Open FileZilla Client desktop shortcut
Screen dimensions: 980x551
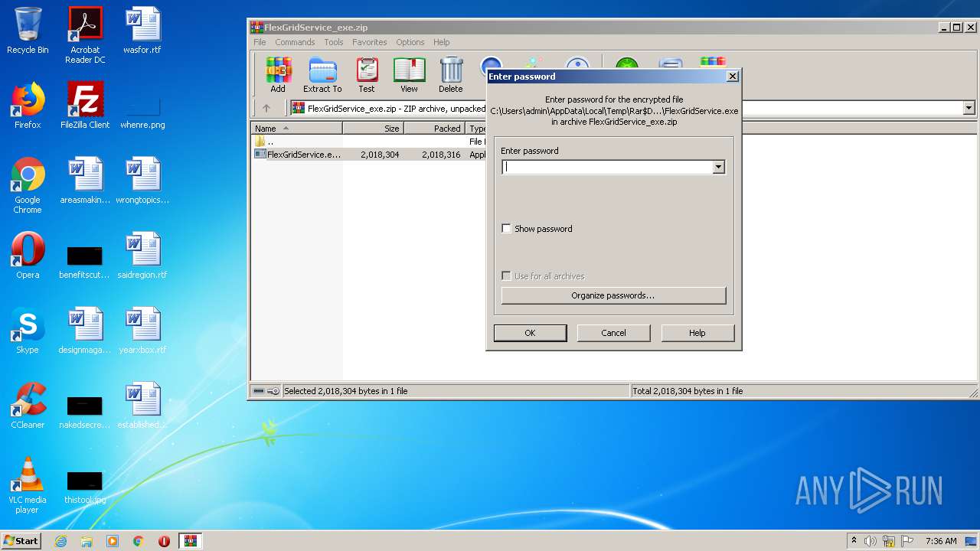click(85, 105)
